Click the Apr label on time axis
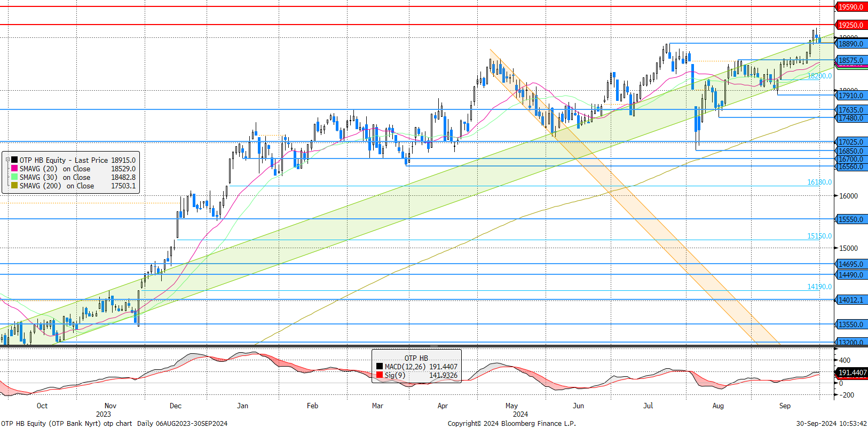 [443, 406]
